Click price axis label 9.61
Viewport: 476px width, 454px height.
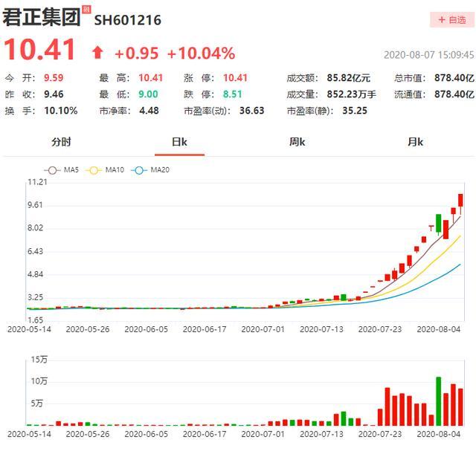point(35,205)
